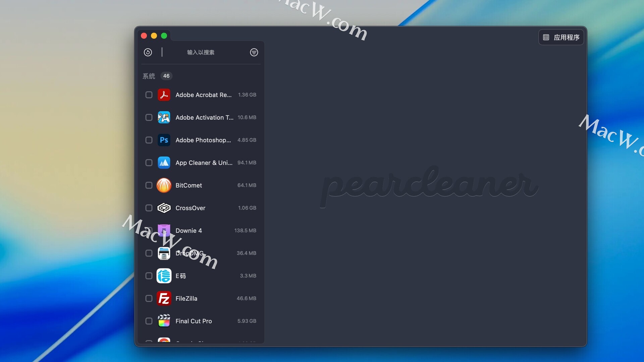Select the BitComet name text
The height and width of the screenshot is (362, 644).
pos(189,185)
